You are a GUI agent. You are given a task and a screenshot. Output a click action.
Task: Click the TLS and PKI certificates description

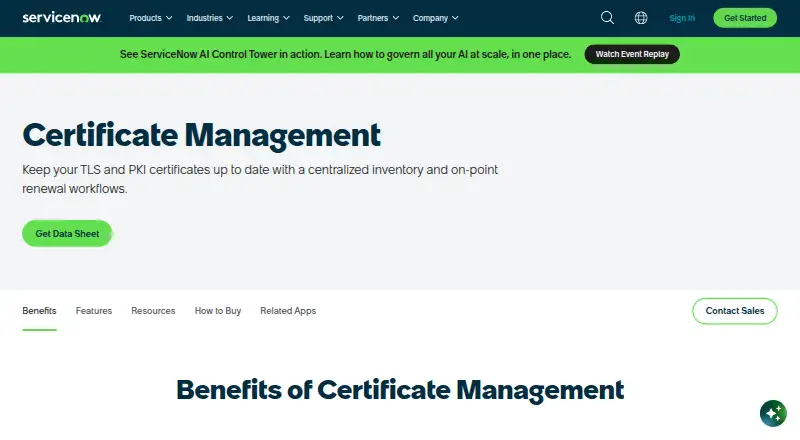260,179
